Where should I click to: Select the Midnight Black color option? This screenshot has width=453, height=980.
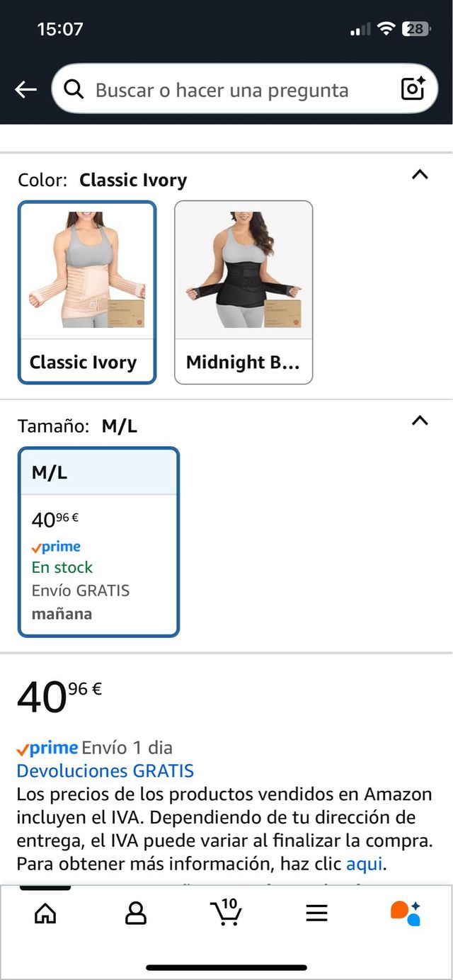coord(243,290)
